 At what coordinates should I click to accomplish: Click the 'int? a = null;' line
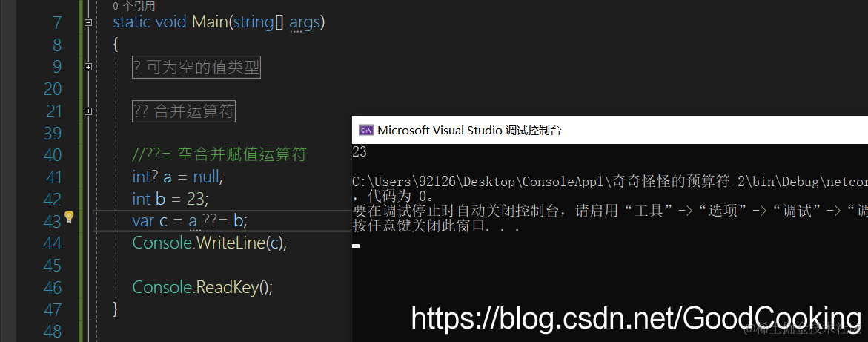(x=177, y=177)
